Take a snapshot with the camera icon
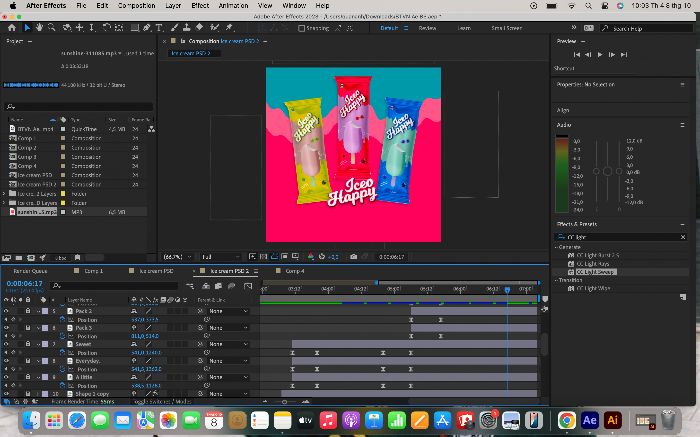 pos(353,257)
